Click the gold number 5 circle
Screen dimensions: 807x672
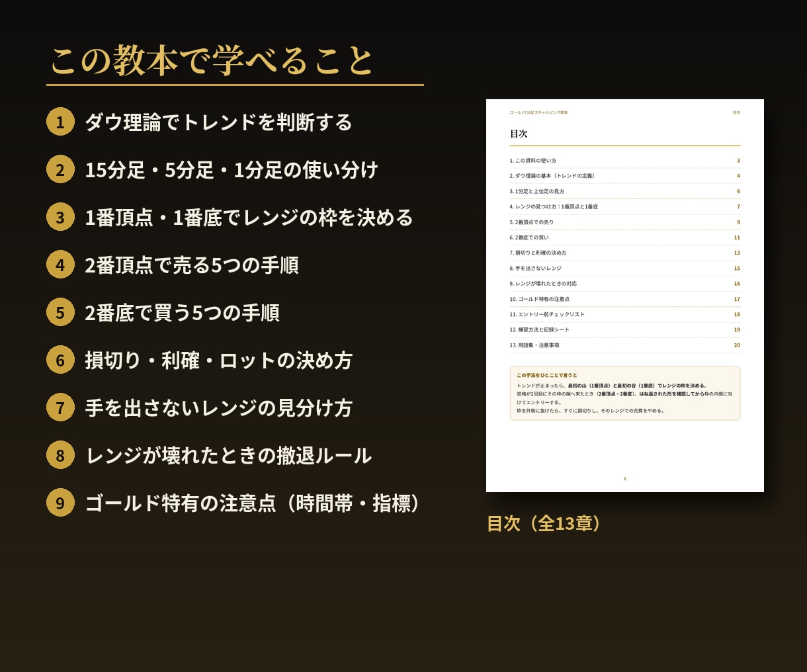coord(60,312)
